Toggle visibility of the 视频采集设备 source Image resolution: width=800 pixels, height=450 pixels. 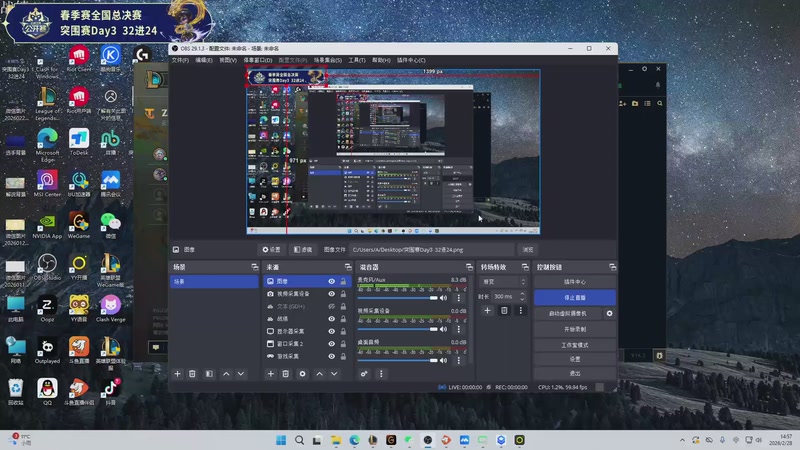332,294
